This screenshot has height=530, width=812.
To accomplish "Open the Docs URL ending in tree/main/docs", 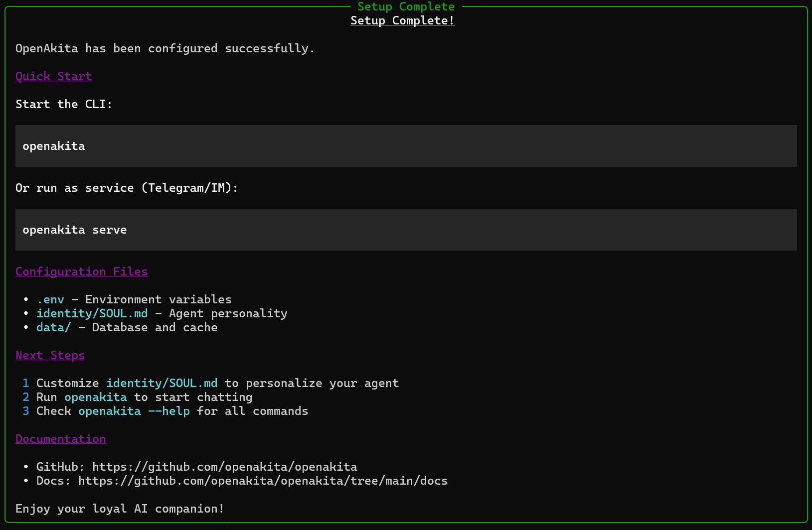I will click(x=263, y=481).
